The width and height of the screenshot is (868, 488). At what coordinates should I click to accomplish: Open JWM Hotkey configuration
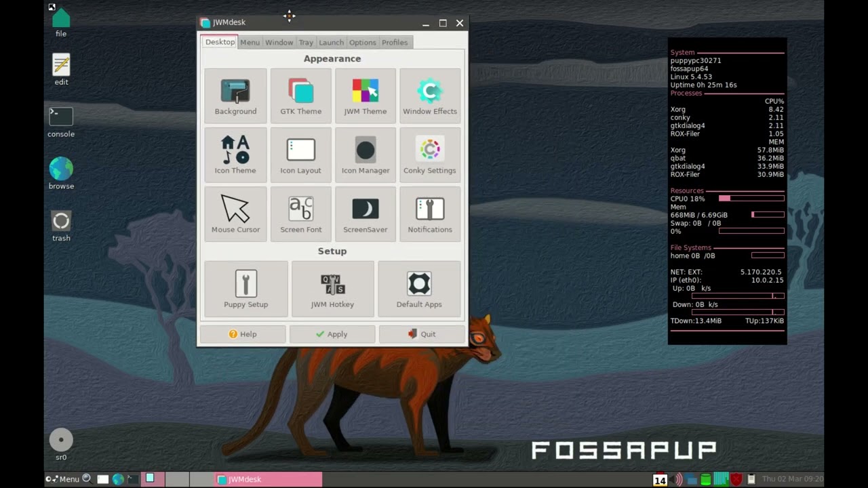click(x=332, y=289)
